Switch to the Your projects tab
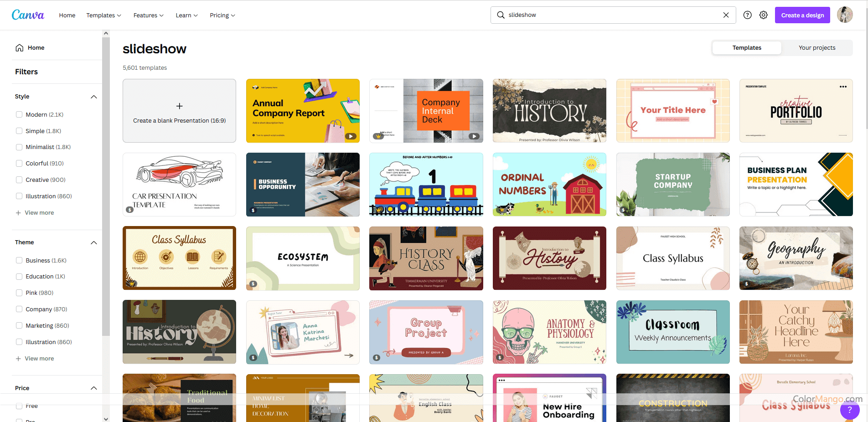Screen dimensions: 868x422 pyautogui.click(x=816, y=47)
